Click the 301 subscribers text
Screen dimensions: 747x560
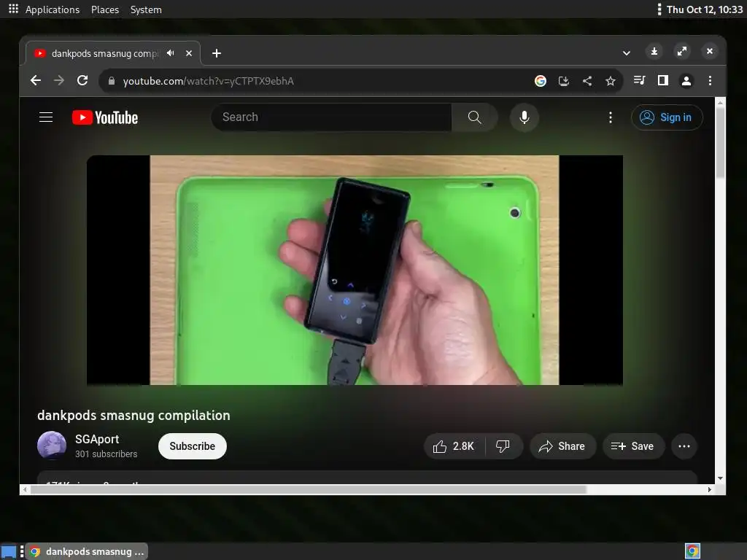pos(106,454)
